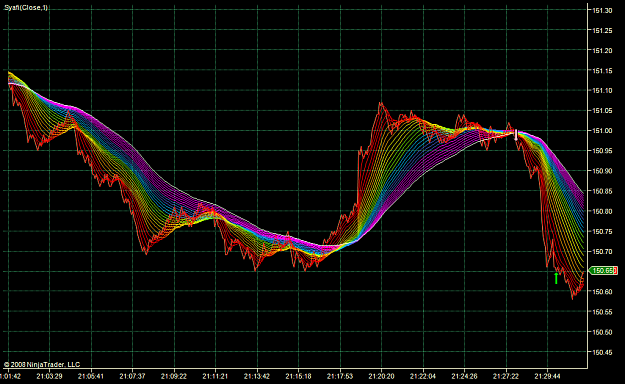Screen dimensions: 625x384
Task: Click the 21:22:04 time axis label
Action: (423, 376)
